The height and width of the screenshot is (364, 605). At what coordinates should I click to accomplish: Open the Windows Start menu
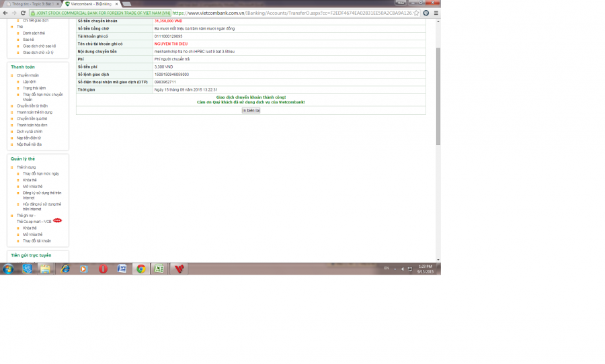pos(8,269)
